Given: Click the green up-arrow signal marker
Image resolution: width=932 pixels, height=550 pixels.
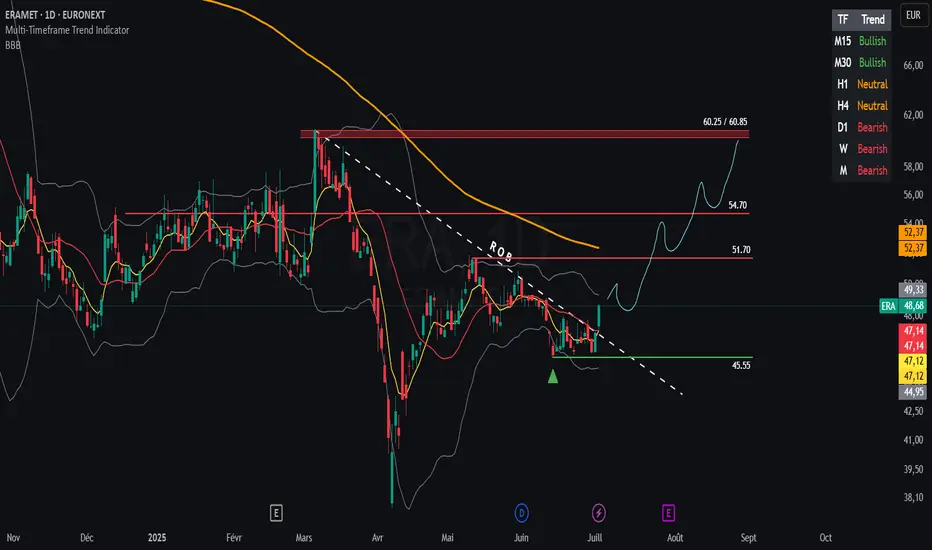Looking at the screenshot, I should (553, 376).
